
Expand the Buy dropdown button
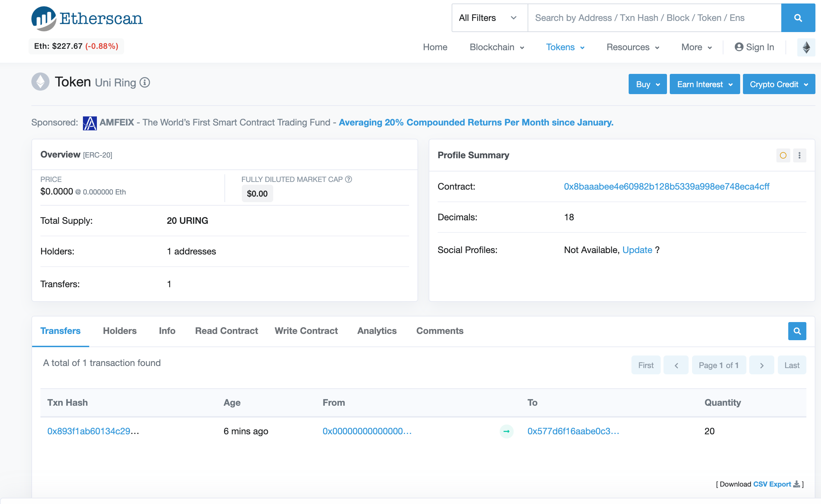(647, 84)
